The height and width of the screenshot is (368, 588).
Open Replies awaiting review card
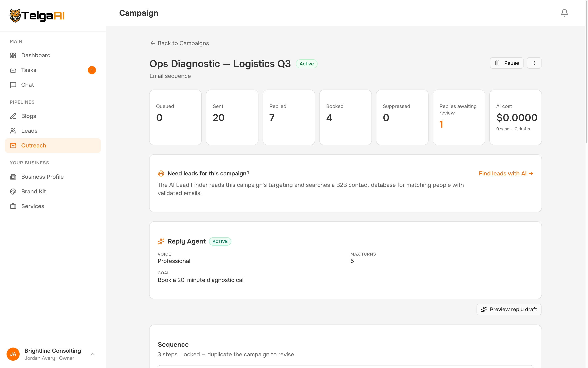point(459,117)
